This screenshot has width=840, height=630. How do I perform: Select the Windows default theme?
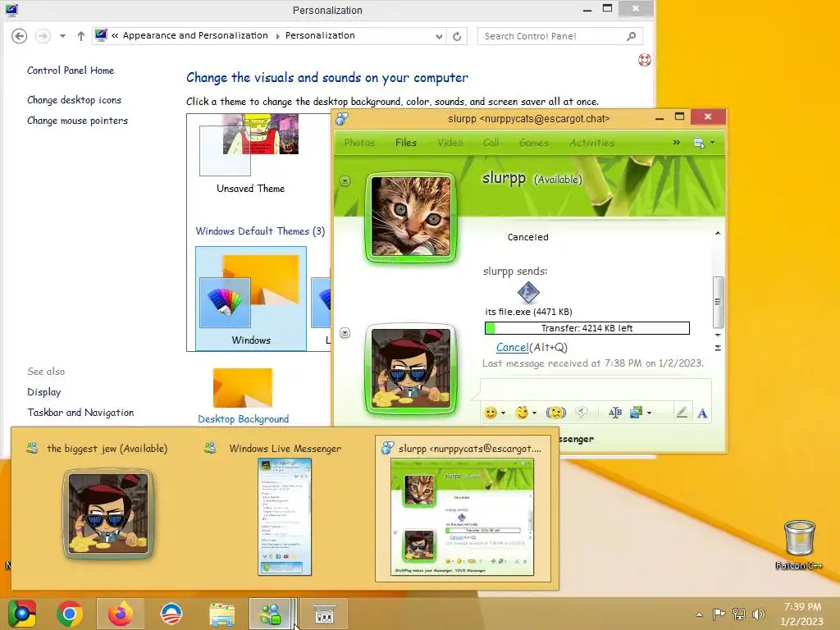click(x=251, y=299)
